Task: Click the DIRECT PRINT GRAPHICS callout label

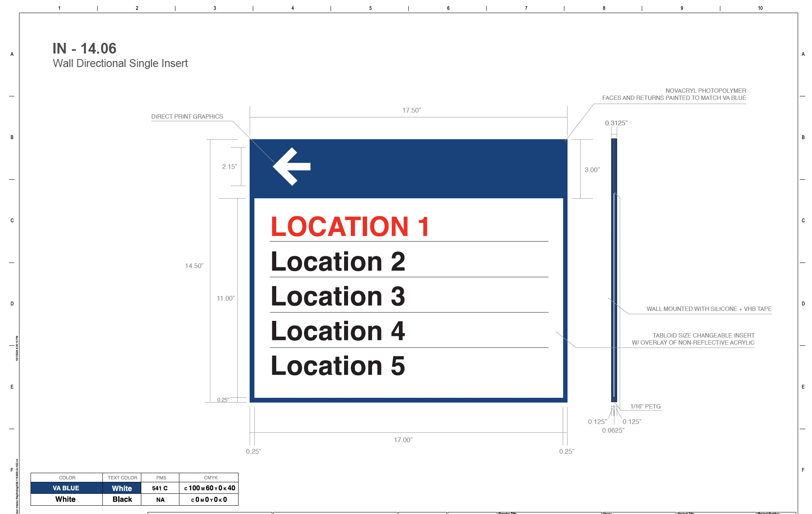Action: (187, 117)
